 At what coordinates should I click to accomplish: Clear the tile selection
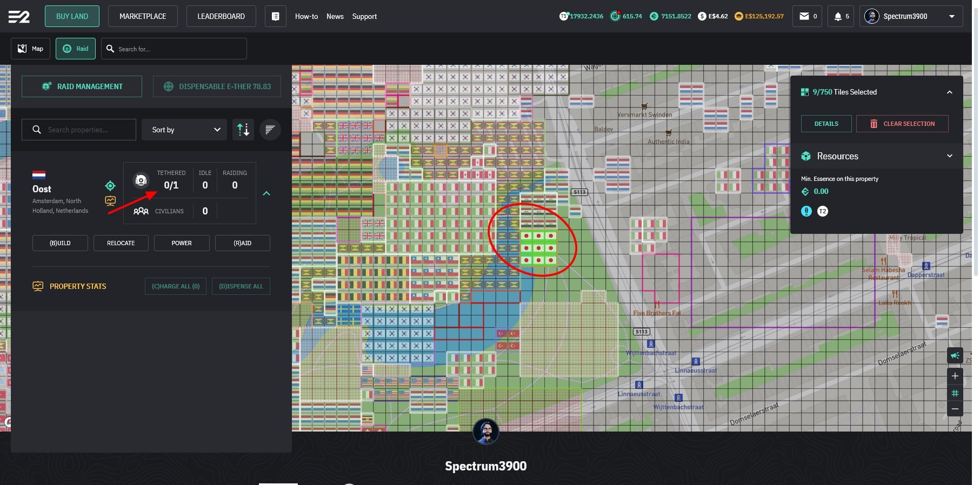(902, 124)
